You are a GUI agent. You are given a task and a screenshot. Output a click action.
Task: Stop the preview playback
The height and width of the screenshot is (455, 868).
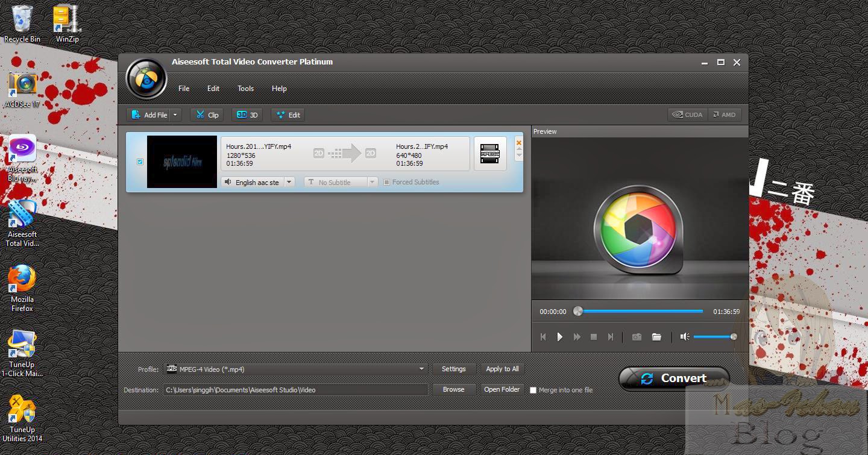594,337
